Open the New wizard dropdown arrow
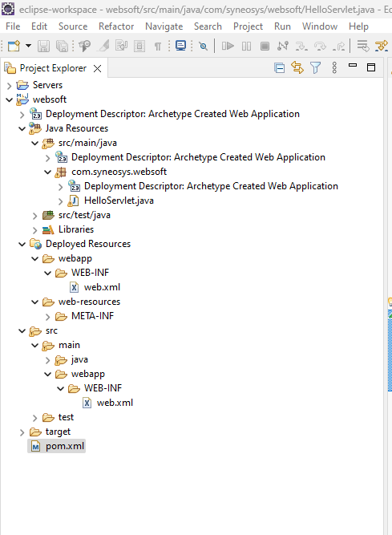392x535 pixels. [29, 46]
